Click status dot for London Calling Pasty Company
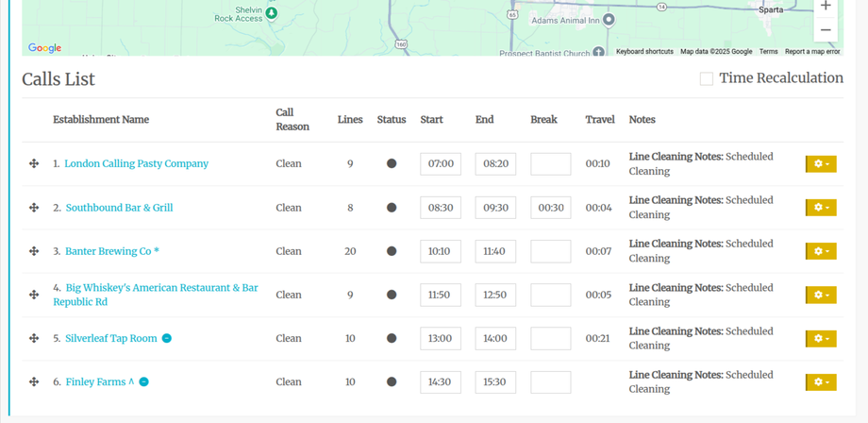Screen dimensions: 868x423 392,163
